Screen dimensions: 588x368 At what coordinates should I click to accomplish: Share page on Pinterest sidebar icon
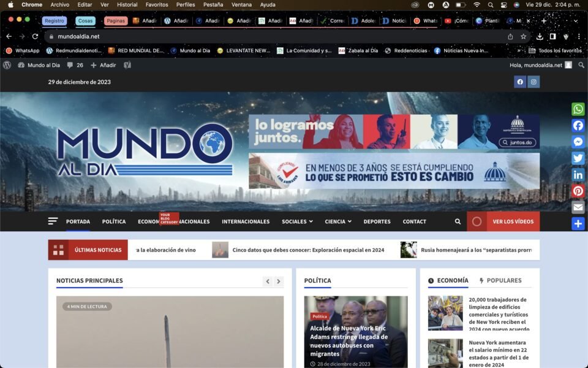578,191
